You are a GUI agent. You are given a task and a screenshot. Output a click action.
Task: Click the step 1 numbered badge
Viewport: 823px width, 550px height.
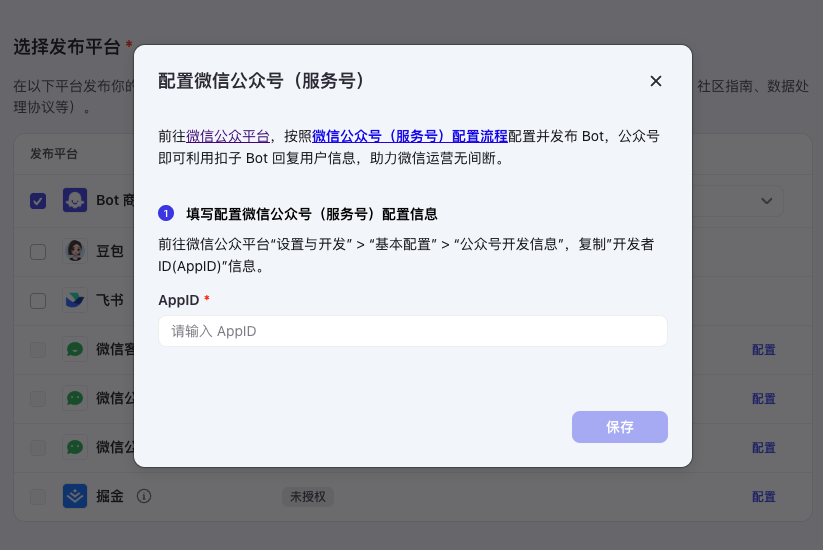coord(166,214)
